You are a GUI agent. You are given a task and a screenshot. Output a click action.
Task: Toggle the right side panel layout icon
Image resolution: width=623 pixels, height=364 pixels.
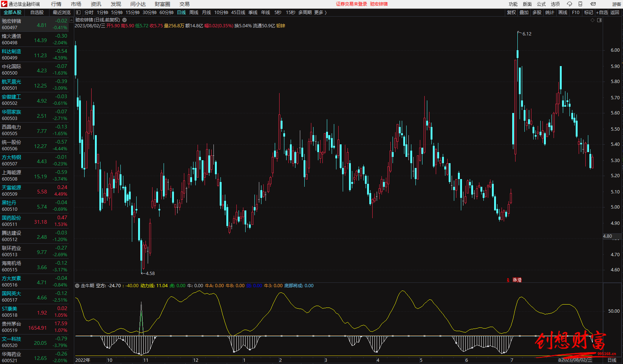tap(599, 20)
